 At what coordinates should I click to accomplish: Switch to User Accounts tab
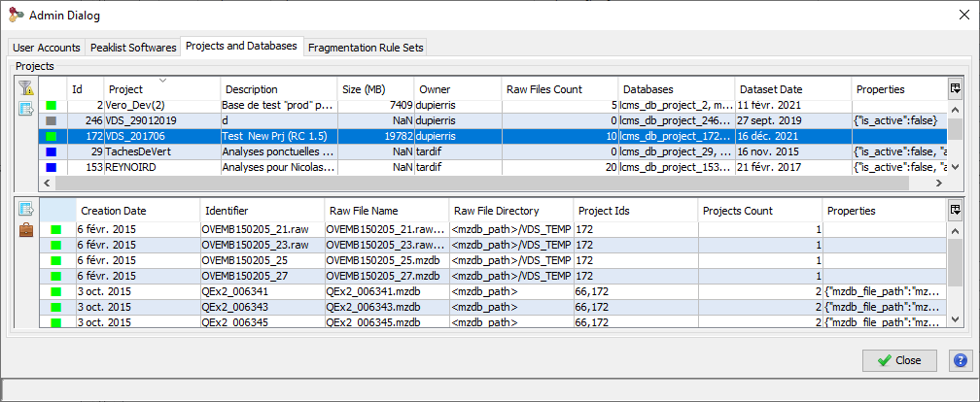pos(47,48)
